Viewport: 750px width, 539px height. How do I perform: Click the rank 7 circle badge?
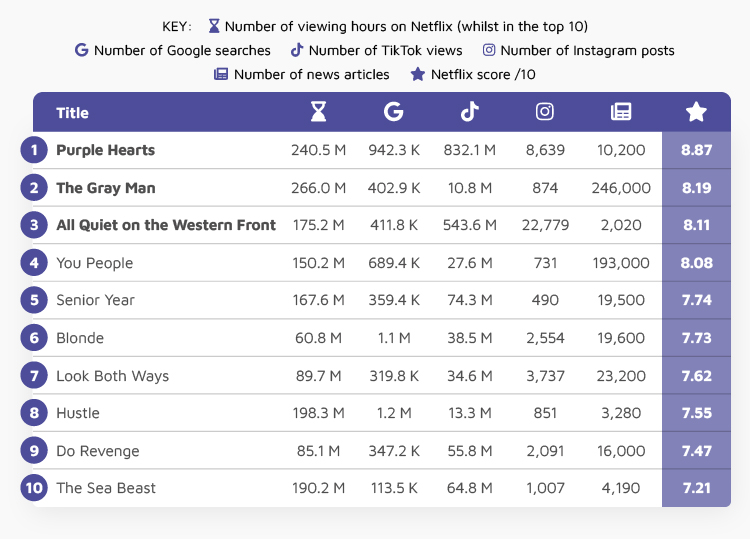34,375
